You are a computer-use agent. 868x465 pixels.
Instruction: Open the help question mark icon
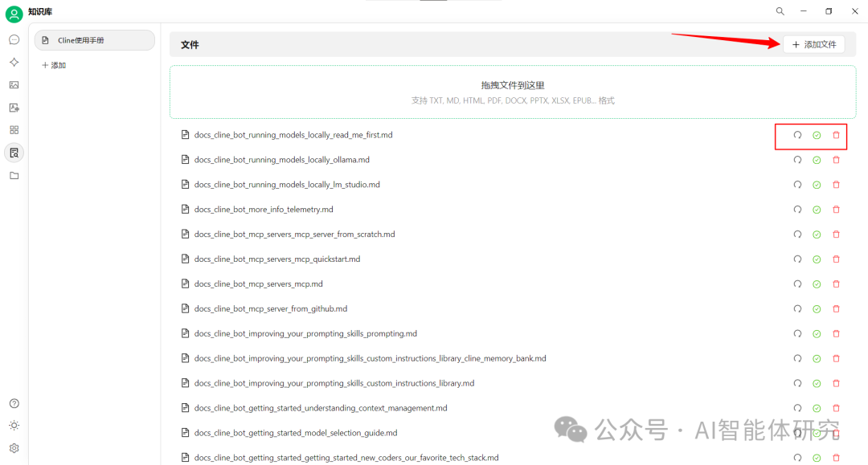click(x=14, y=404)
